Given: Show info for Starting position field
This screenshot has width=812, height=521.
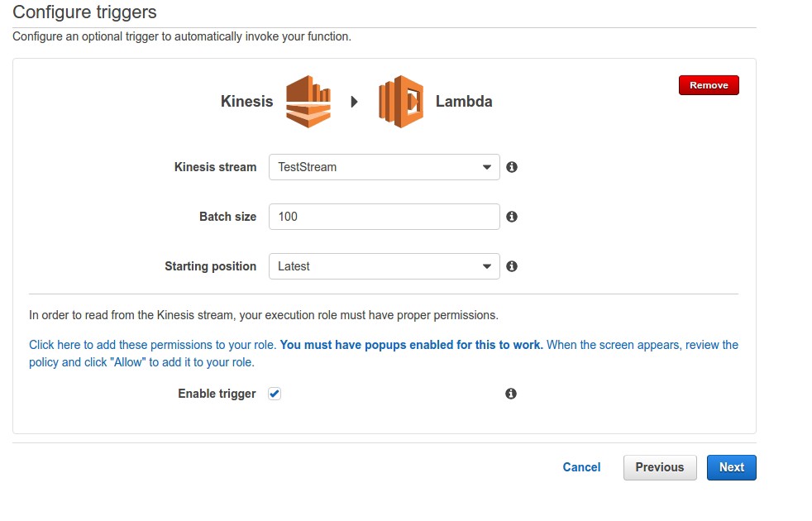Looking at the screenshot, I should 512,266.
